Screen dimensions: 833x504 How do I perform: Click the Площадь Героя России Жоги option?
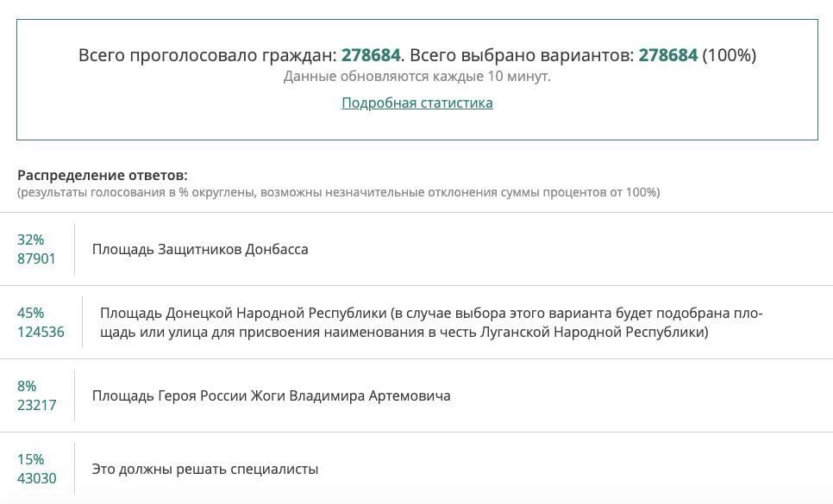click(271, 395)
